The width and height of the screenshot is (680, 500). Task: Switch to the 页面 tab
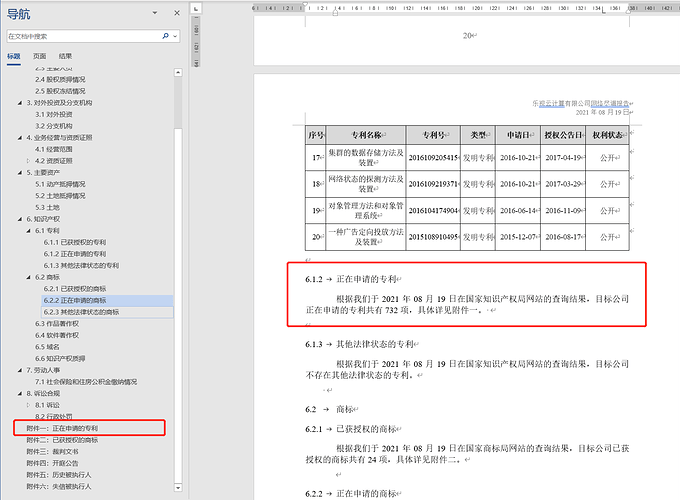pyautogui.click(x=39, y=57)
